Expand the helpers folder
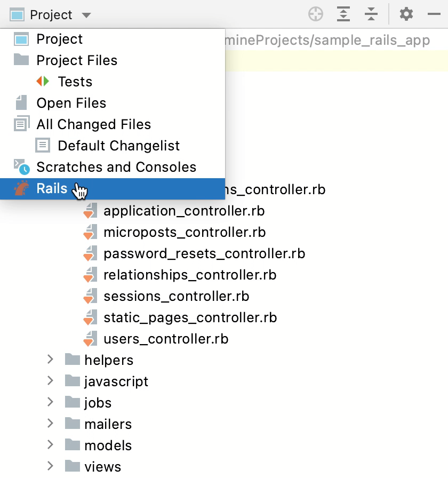The width and height of the screenshot is (448, 478). (x=50, y=360)
